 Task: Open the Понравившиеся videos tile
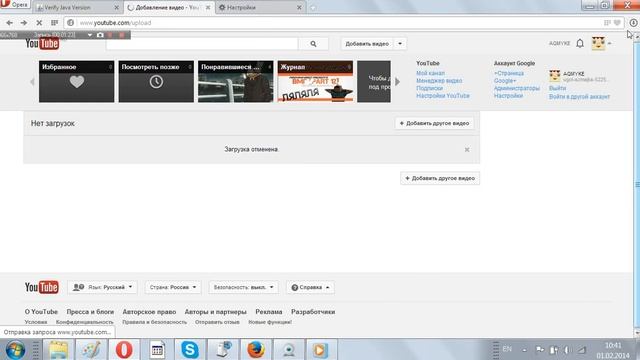click(236, 82)
